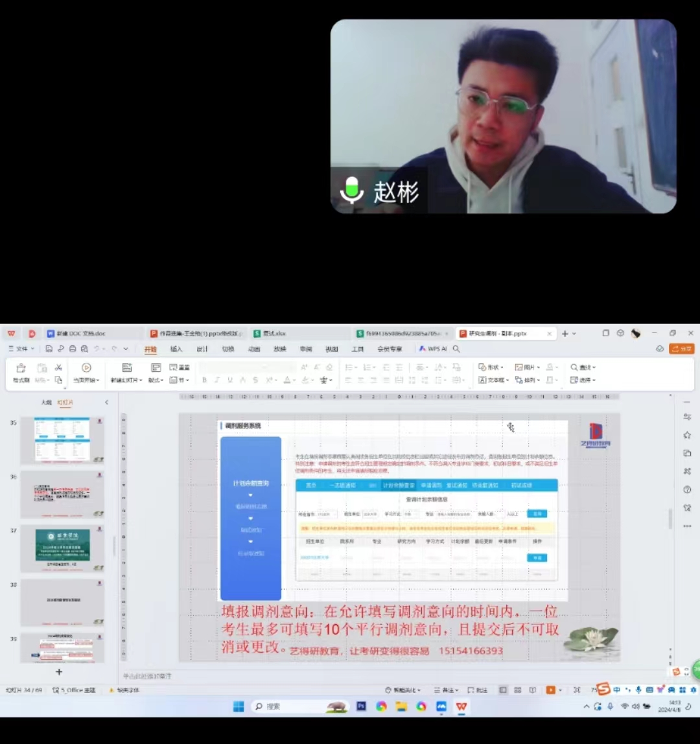Add new slide with plus button below thumbnails
Viewport: 700px width, 744px height.
click(x=58, y=672)
